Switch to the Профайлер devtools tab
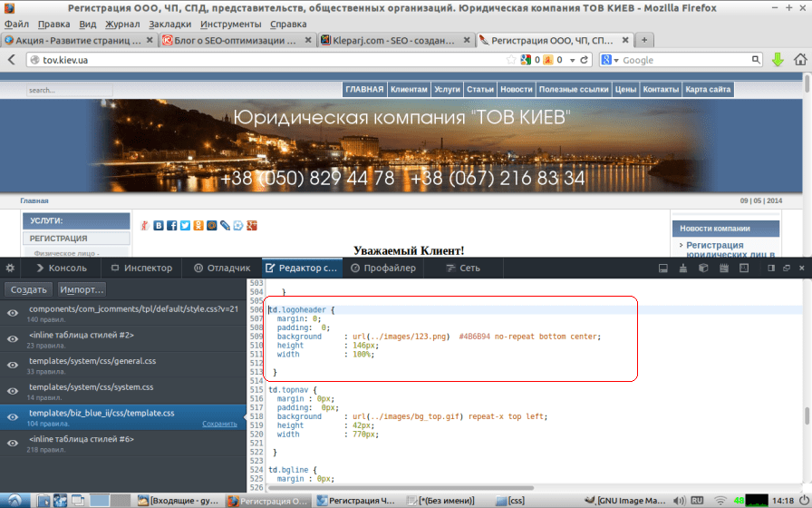The width and height of the screenshot is (812, 508). coord(383,268)
